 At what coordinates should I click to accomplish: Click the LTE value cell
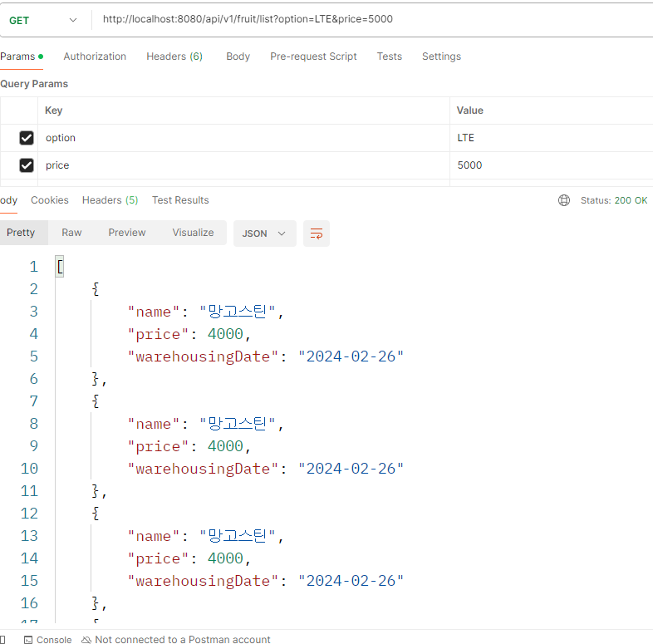(552, 138)
